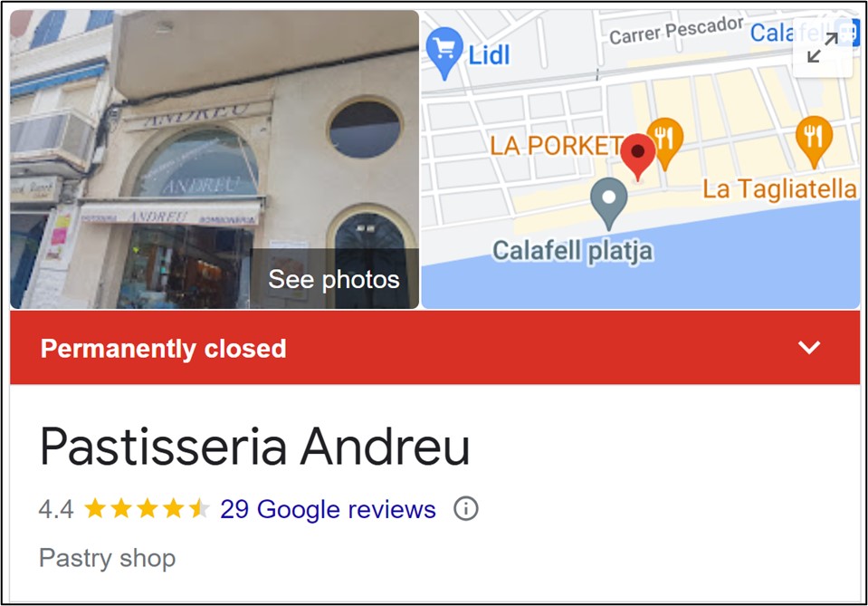Viewport: 868px width, 606px height.
Task: Select the La Tagliatella map label
Action: click(x=779, y=189)
